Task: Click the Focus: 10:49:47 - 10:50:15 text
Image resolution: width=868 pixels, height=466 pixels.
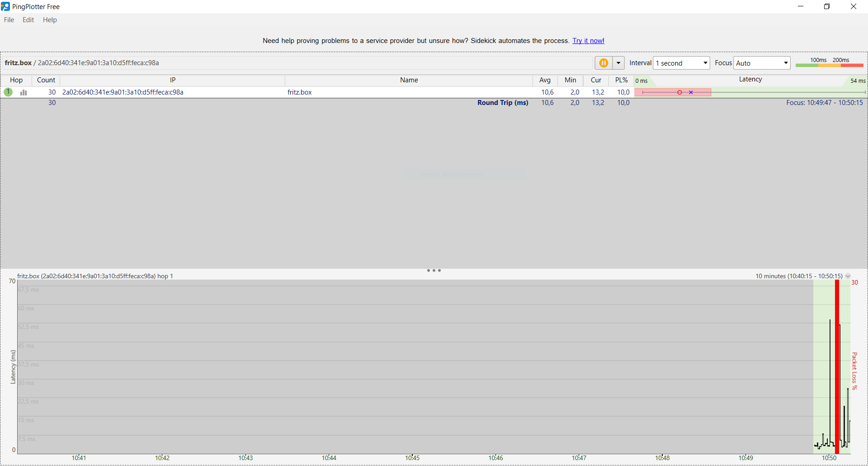Action: (825, 103)
